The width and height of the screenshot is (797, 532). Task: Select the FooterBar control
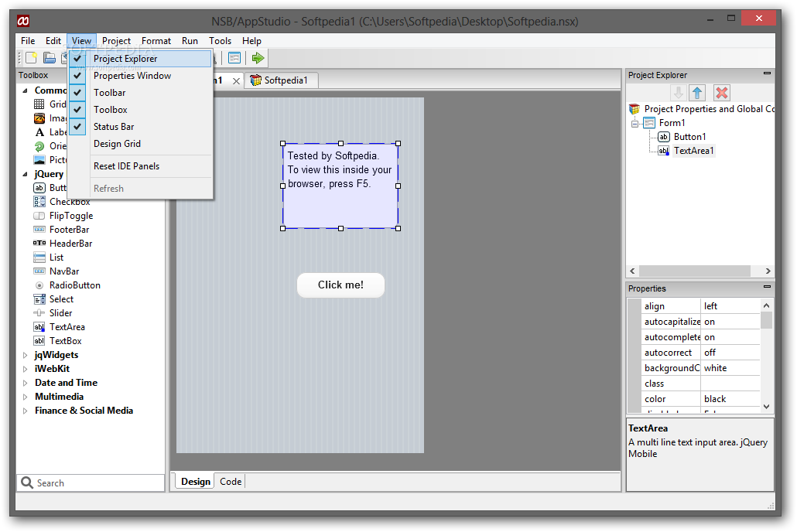pos(61,230)
